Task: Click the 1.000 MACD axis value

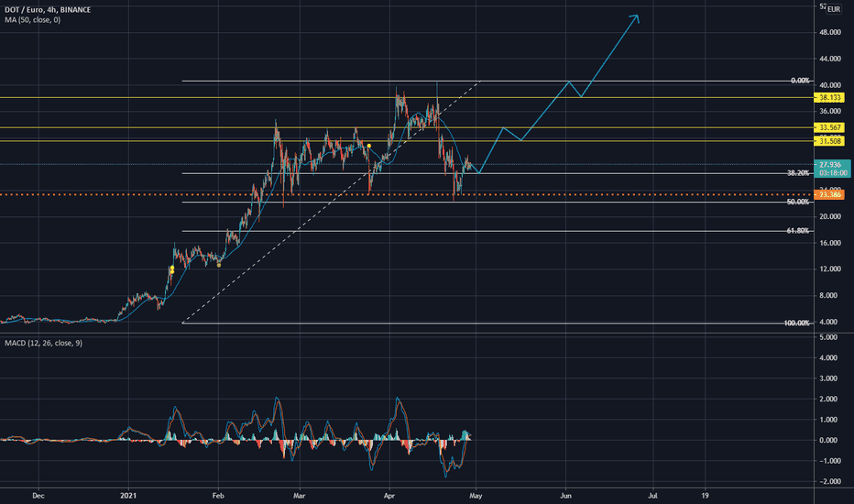Action: tap(828, 420)
